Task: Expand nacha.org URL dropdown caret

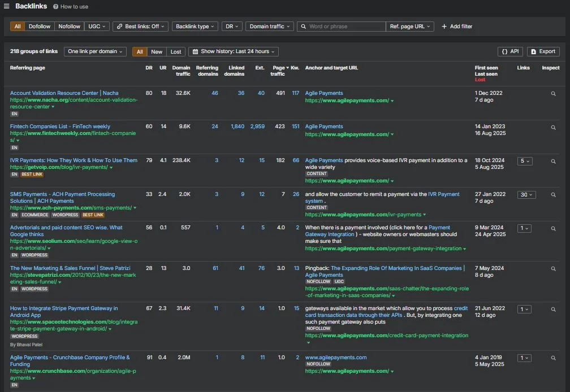Action: click(53, 107)
